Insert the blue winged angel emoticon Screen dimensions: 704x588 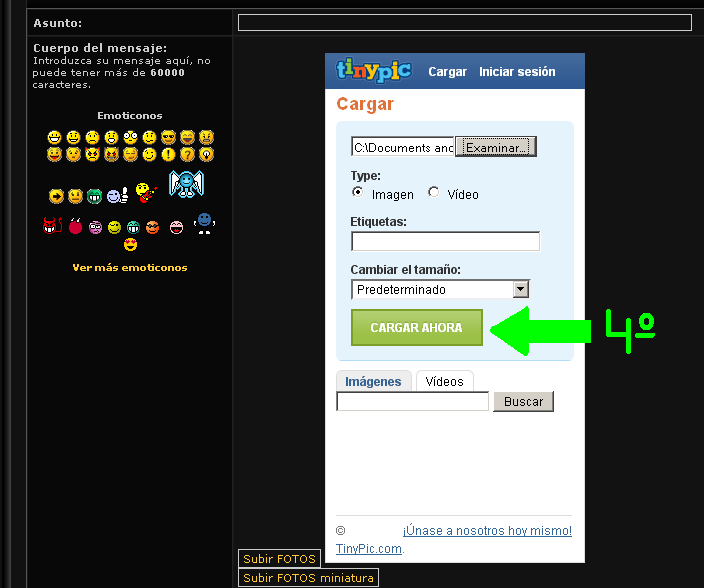186,183
